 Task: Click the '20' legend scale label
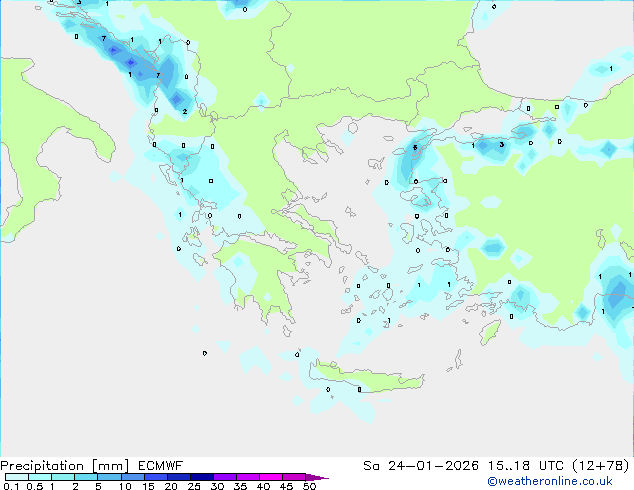pos(171,486)
